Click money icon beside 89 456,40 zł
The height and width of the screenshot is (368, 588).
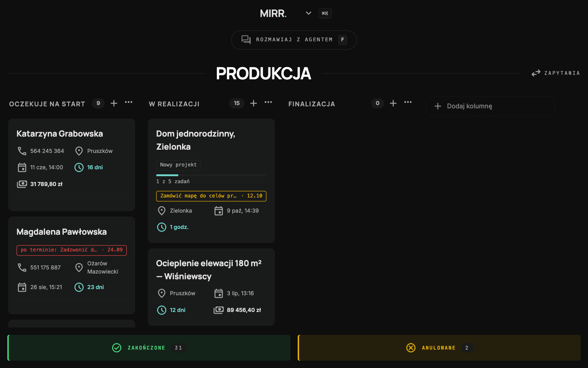point(219,310)
